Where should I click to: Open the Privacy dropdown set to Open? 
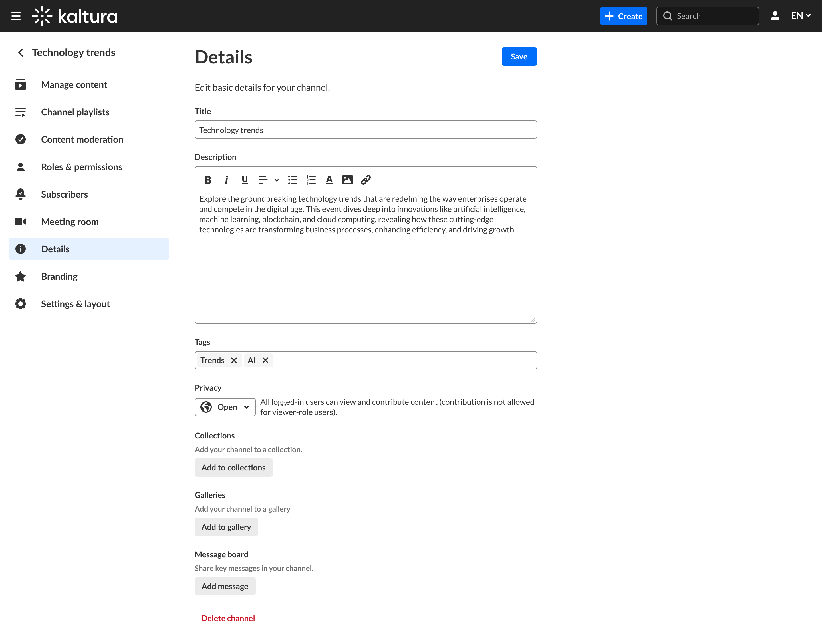225,407
